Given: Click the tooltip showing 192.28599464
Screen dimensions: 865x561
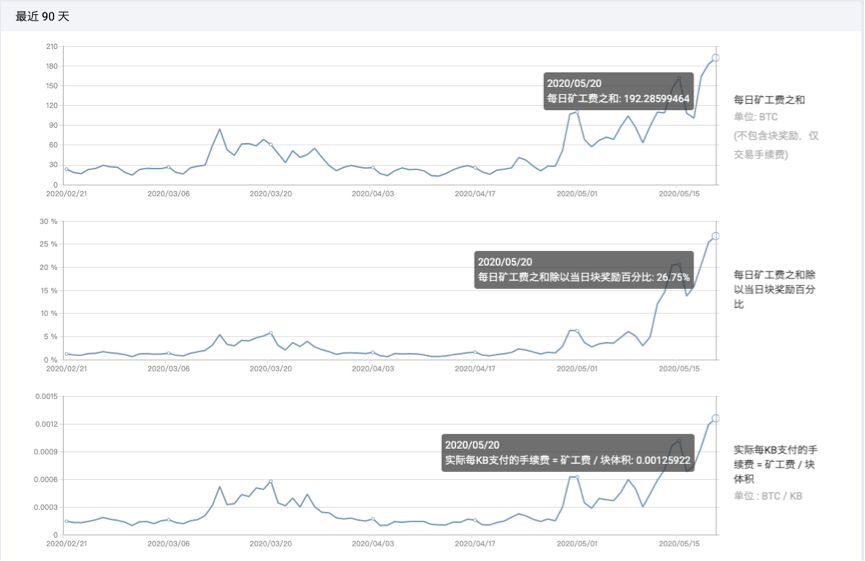Looking at the screenshot, I should [618, 91].
